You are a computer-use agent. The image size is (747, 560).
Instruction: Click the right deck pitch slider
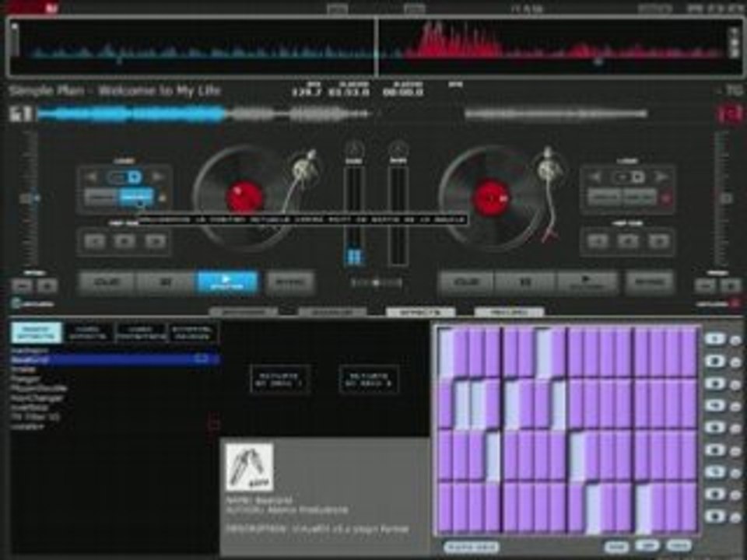[725, 198]
